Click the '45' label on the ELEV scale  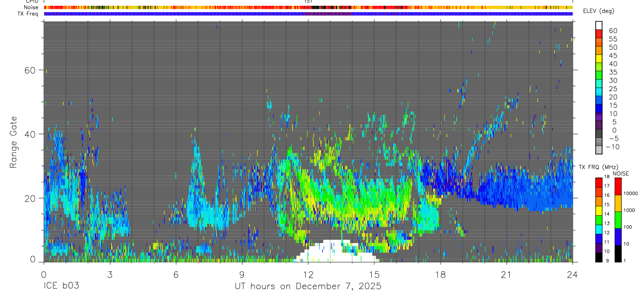pos(613,56)
